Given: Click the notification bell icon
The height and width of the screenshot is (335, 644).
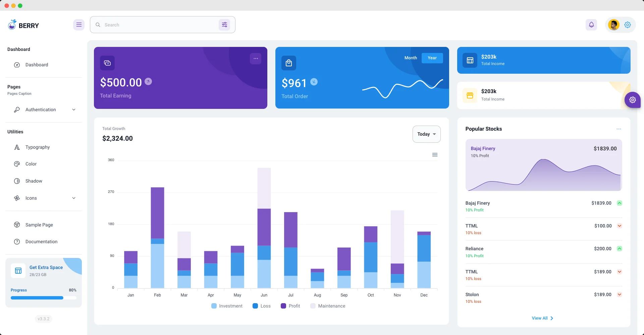Looking at the screenshot, I should [591, 24].
